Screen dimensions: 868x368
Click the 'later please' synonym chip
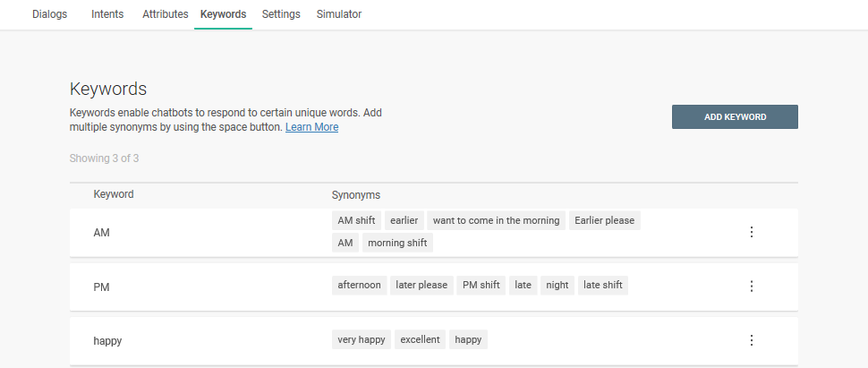pyautogui.click(x=421, y=286)
